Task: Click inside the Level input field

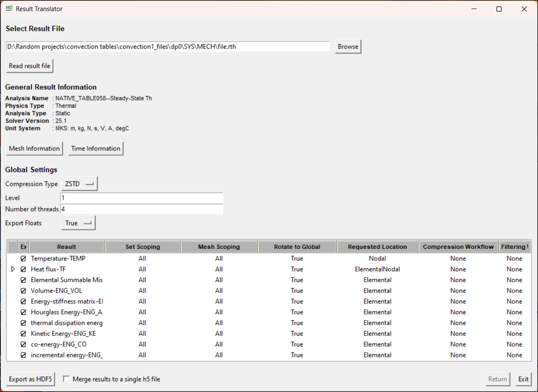Action: click(x=141, y=198)
